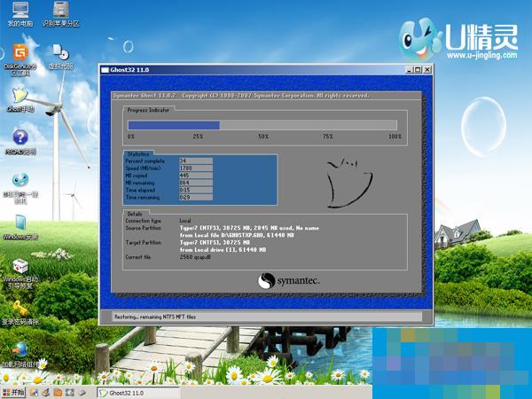Image resolution: width=532 pixels, height=399 pixels.
Task: Click the Speed (MB/min) value 1780
Action: pyautogui.click(x=196, y=168)
